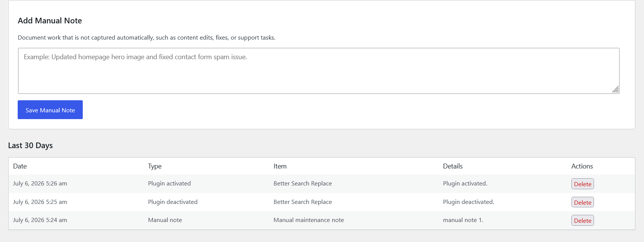Click the Actions column header
The height and width of the screenshot is (242, 644).
click(x=582, y=166)
